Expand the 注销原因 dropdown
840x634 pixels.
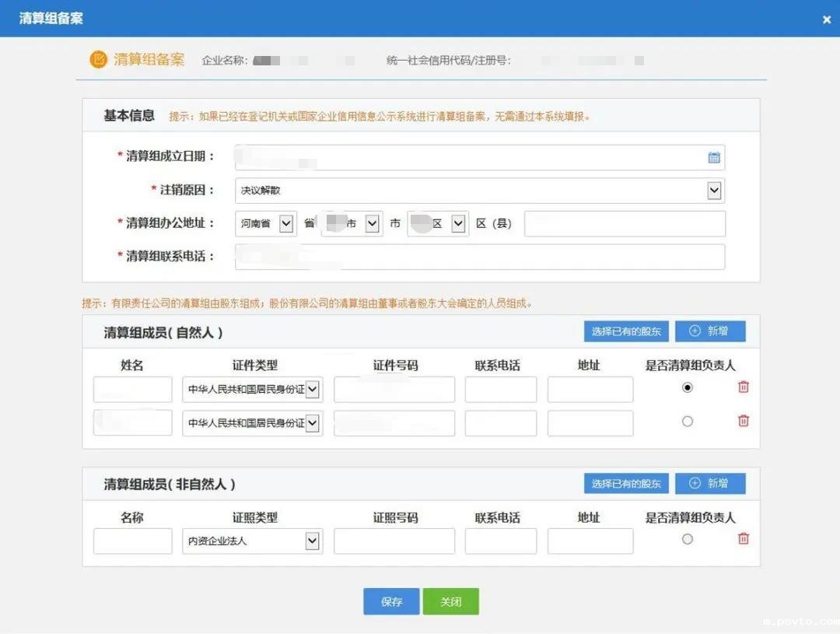tap(713, 191)
